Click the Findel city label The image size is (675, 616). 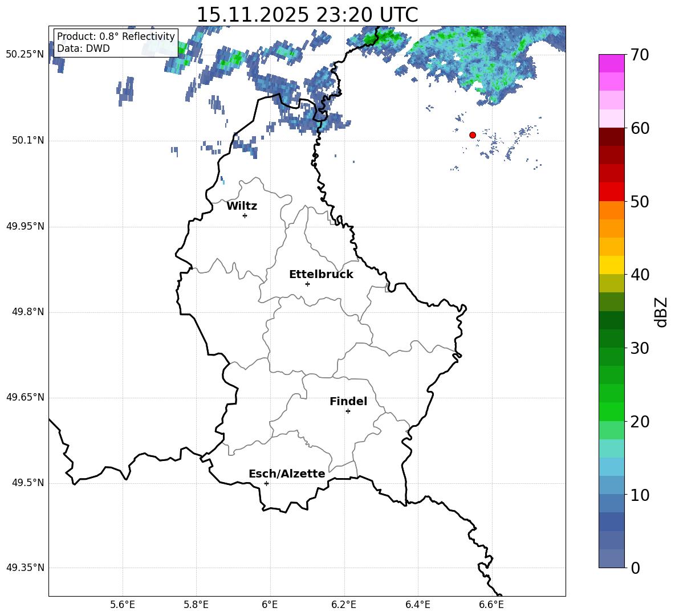[348, 401]
